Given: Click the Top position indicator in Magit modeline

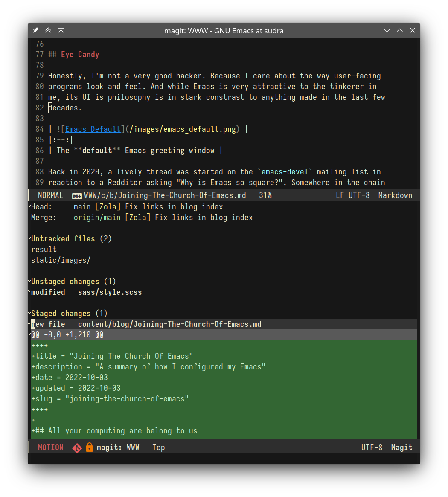Looking at the screenshot, I should pos(159,448).
